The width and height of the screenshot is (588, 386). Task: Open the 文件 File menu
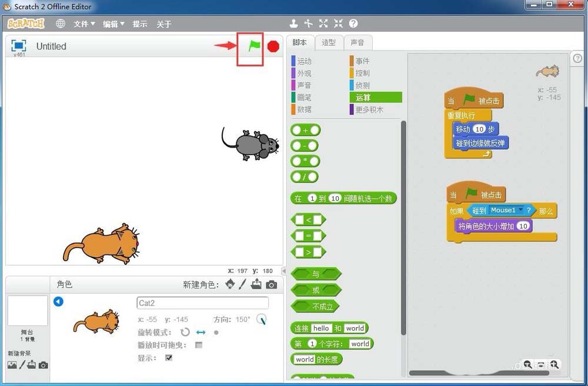(x=81, y=24)
